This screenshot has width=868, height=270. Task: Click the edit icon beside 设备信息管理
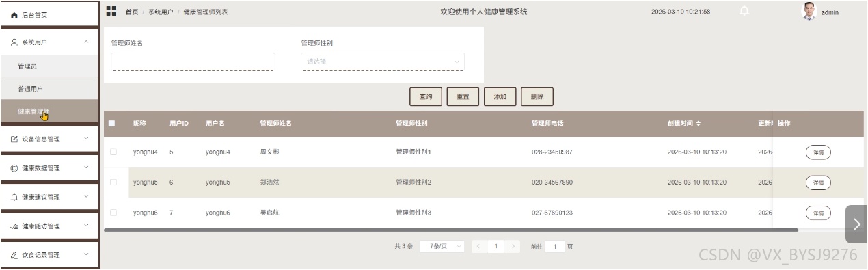(x=14, y=139)
